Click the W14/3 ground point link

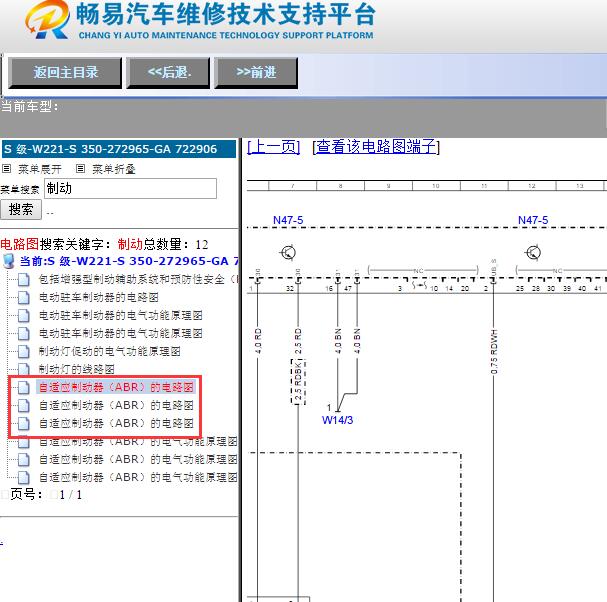pyautogui.click(x=337, y=420)
